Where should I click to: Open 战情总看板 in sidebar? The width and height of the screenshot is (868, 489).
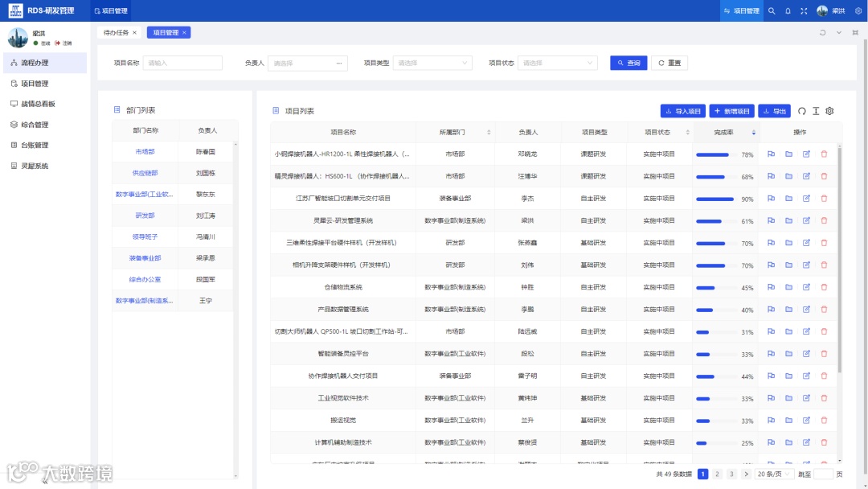(45, 104)
